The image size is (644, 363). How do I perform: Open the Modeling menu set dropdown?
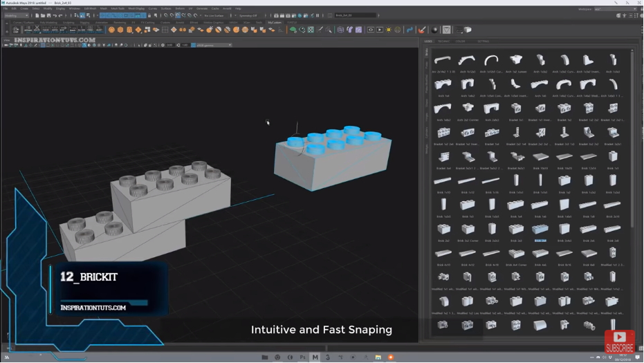click(17, 16)
